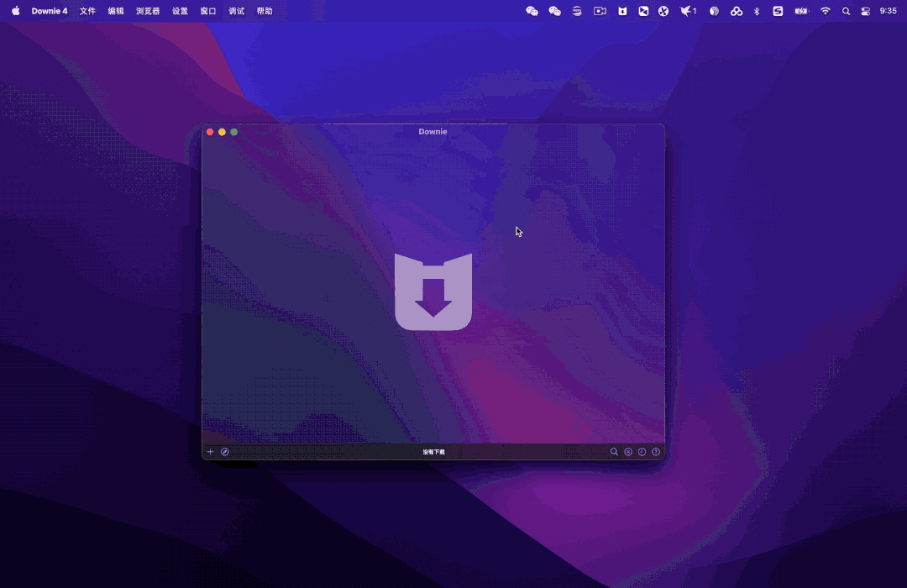Click the three-circles cloud menu bar icon
907x588 pixels.
pyautogui.click(x=737, y=11)
